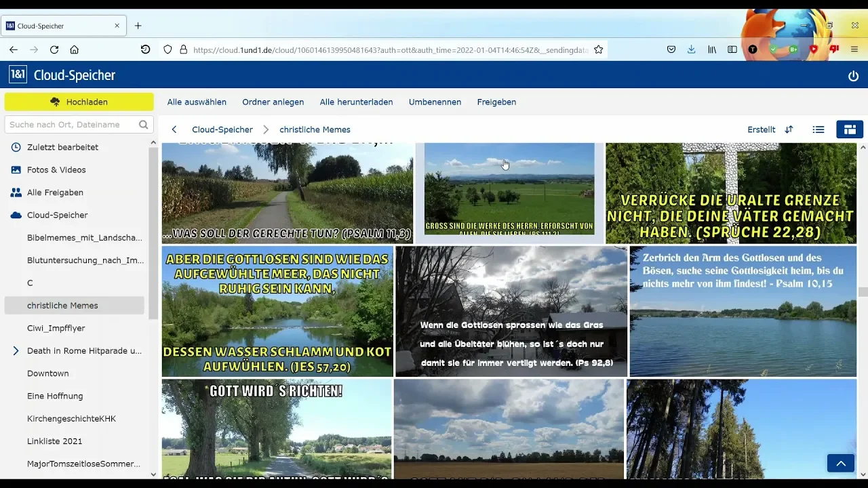Open the Erstellt sort dropdown
This screenshot has height=488, width=868.
(762, 129)
